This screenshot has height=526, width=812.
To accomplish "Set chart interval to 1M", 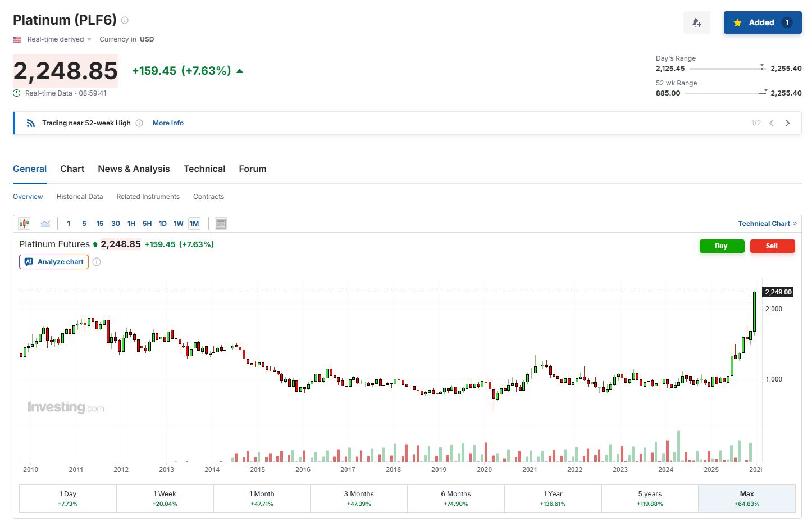I will coord(194,224).
